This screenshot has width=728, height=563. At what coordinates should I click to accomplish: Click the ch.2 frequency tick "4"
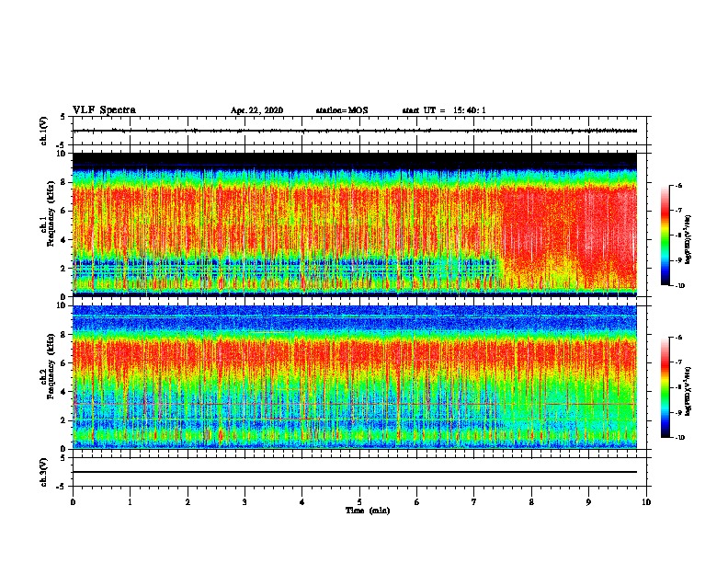click(x=63, y=392)
